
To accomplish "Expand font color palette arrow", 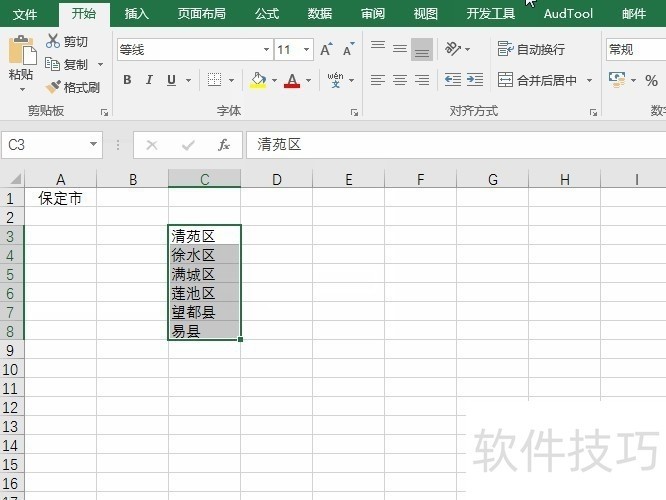I will coord(309,80).
